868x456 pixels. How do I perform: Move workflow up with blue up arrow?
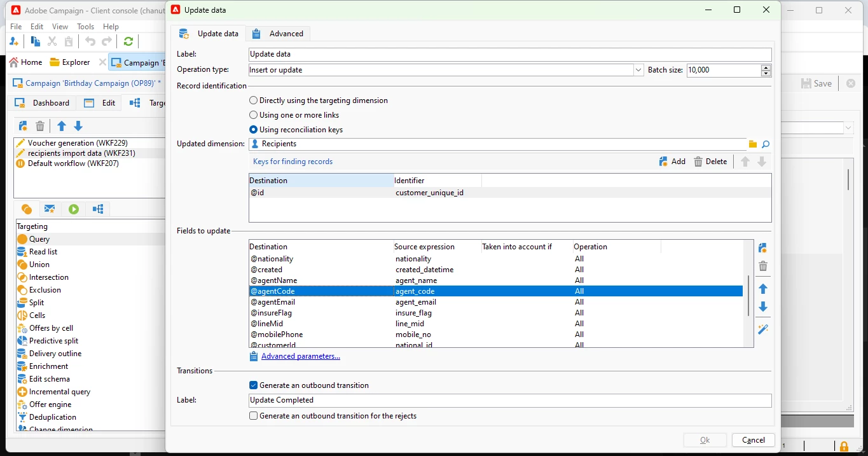pyautogui.click(x=62, y=126)
